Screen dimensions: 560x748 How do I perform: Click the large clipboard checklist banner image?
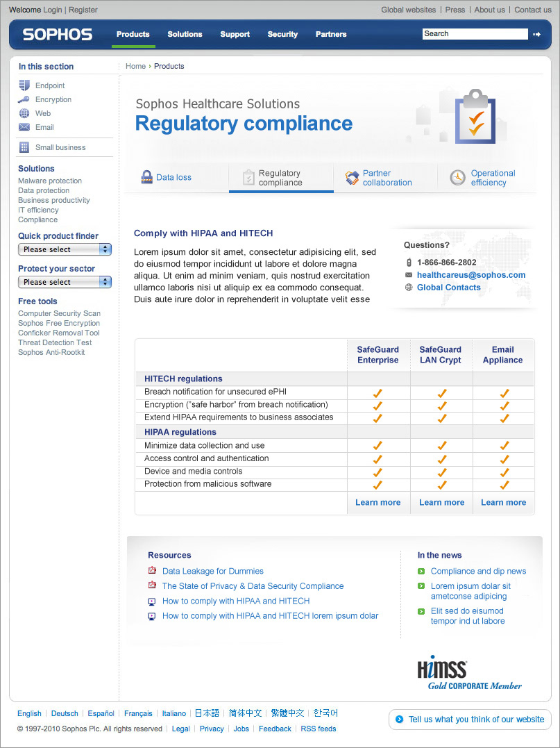click(475, 116)
